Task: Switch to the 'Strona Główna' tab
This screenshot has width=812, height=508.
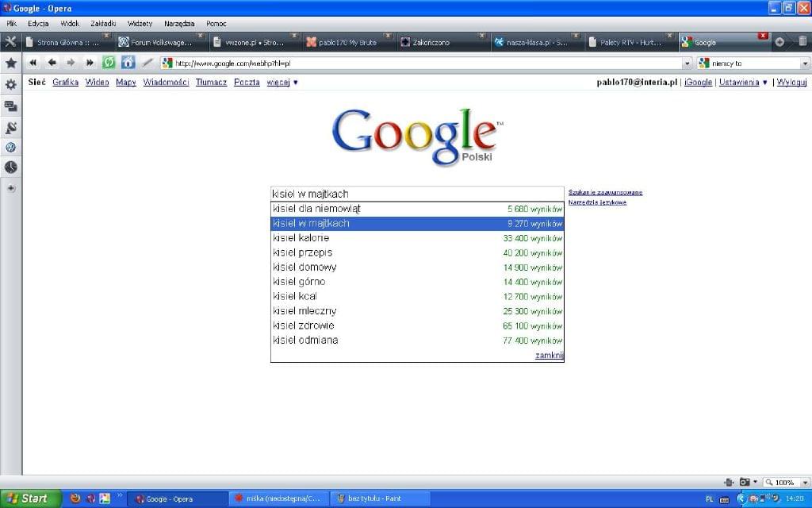Action: point(68,42)
